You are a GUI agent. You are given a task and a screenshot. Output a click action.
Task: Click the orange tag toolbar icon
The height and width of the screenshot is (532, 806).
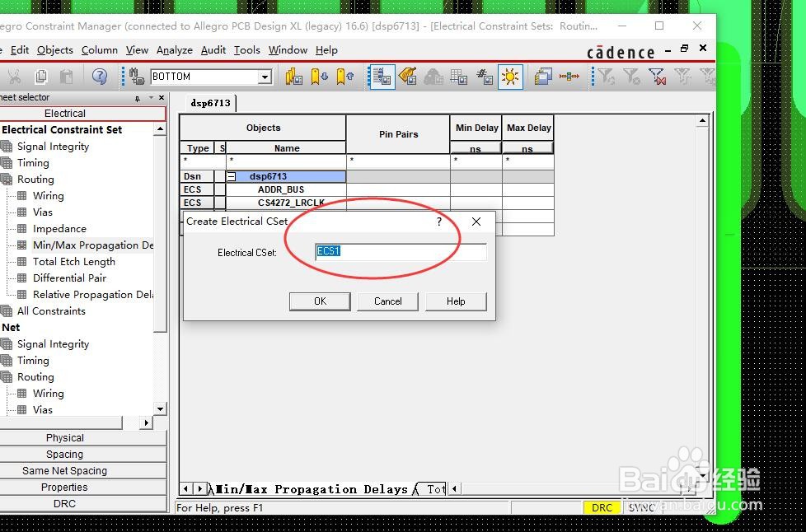pyautogui.click(x=408, y=77)
